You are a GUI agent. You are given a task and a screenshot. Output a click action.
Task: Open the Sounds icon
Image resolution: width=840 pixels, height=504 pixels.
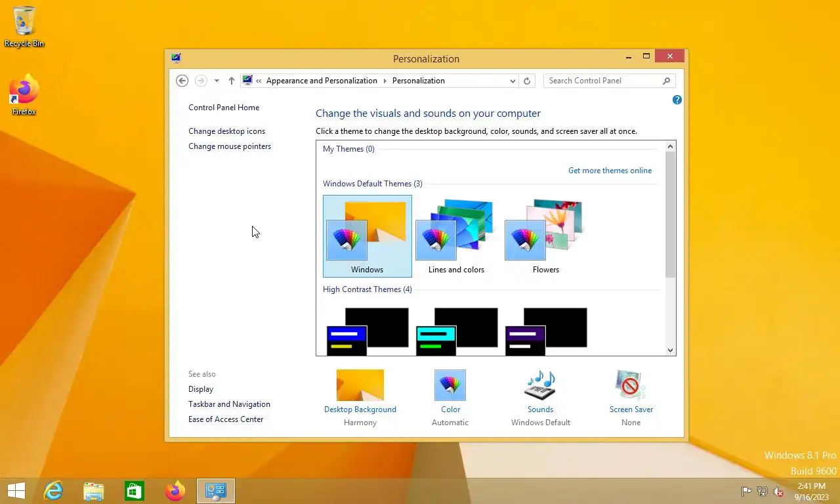[540, 385]
